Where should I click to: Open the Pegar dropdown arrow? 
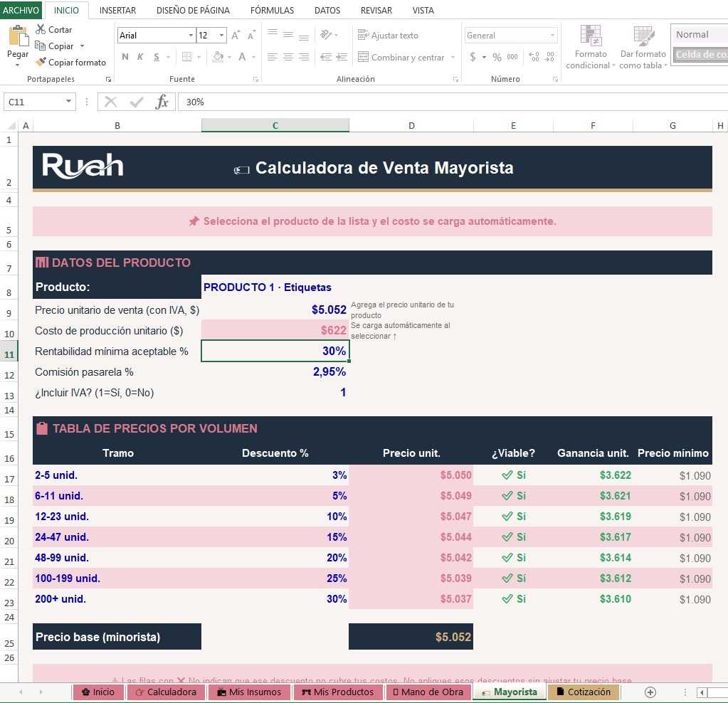pyautogui.click(x=18, y=65)
